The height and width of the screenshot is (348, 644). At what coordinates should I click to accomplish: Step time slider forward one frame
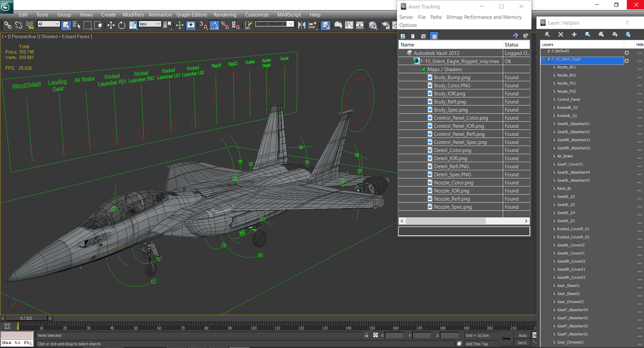tap(50, 318)
